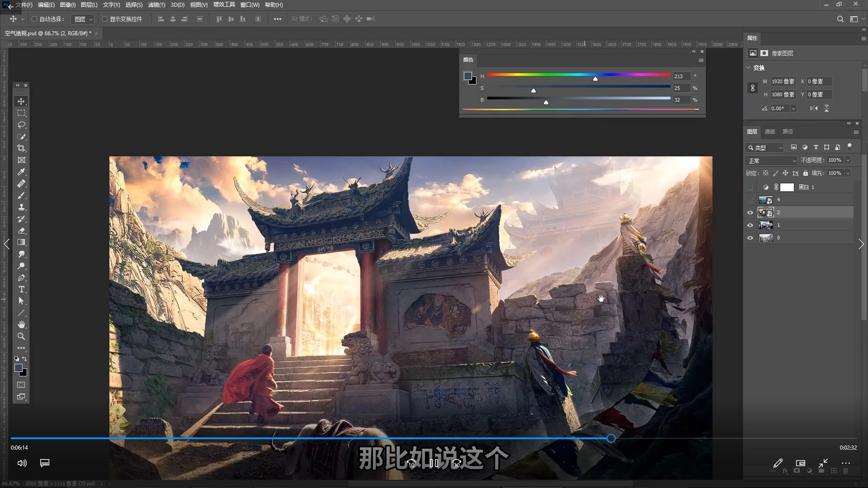Hide layer 2 using eye icon
The width and height of the screenshot is (868, 488).
tap(750, 212)
